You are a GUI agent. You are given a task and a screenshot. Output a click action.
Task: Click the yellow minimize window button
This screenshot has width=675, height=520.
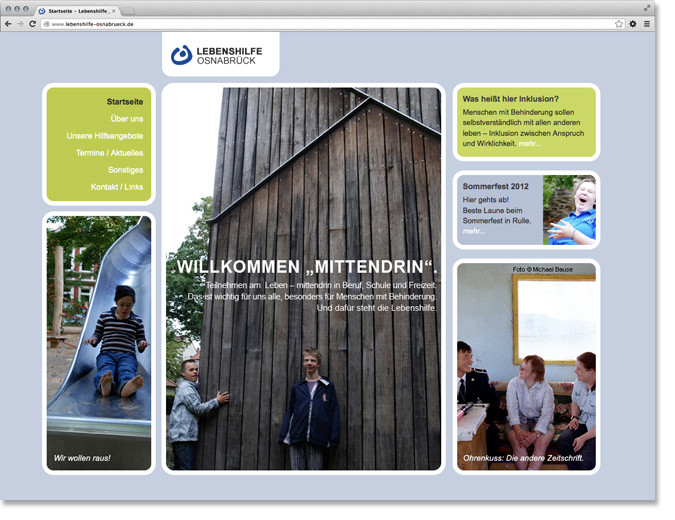[17, 9]
